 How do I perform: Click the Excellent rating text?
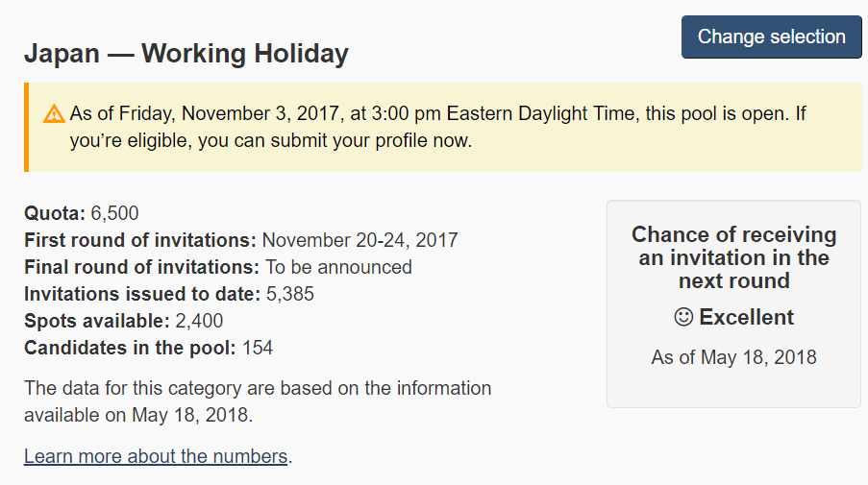746,318
